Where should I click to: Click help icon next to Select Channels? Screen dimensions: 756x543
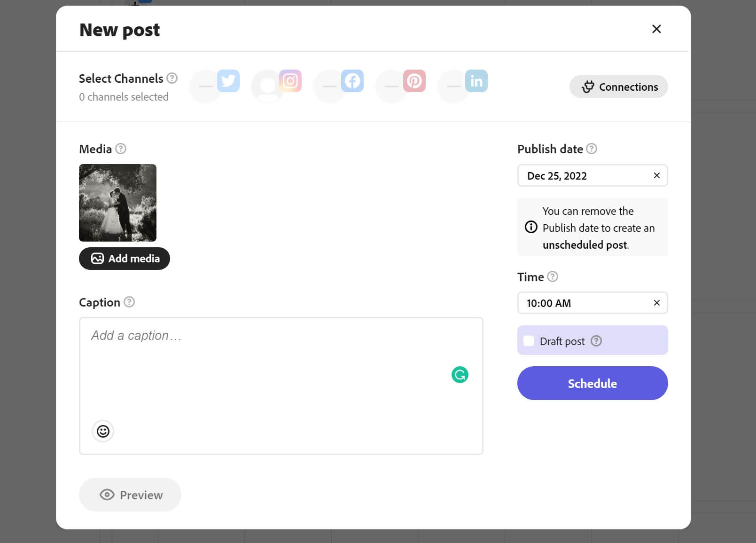(x=172, y=78)
